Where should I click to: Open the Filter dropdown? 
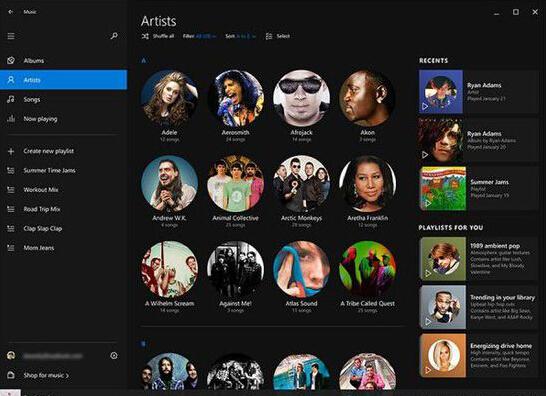point(200,36)
